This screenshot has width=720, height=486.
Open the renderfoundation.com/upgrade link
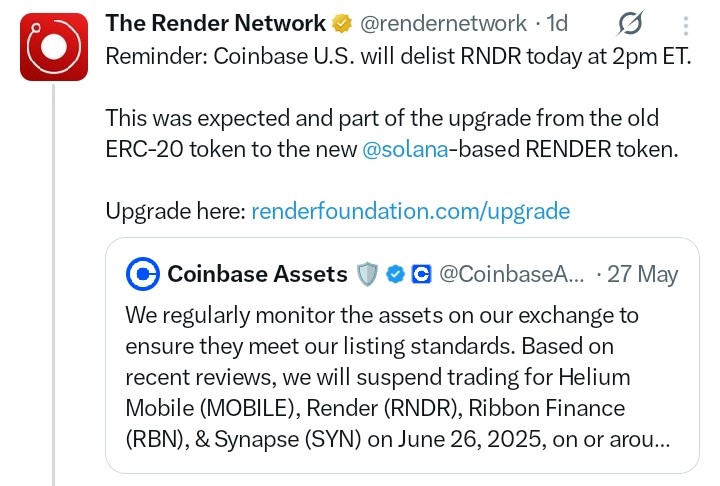[411, 211]
